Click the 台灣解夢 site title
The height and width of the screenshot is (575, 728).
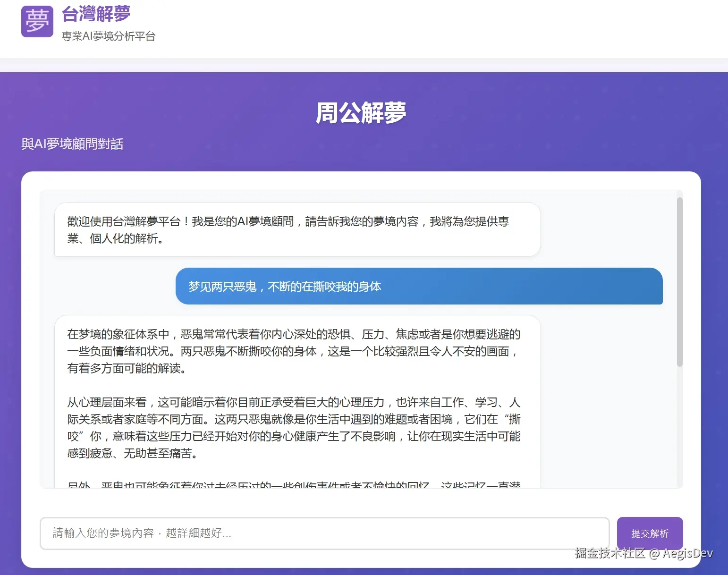pyautogui.click(x=96, y=14)
